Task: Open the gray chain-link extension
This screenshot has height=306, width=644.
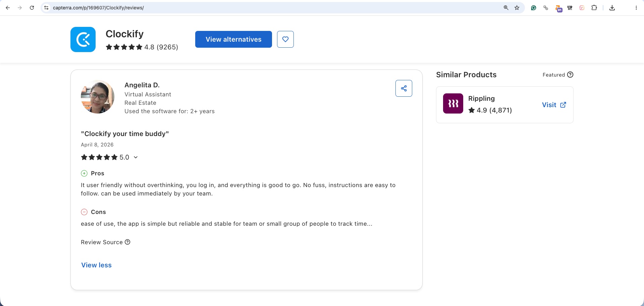Action: (x=546, y=8)
